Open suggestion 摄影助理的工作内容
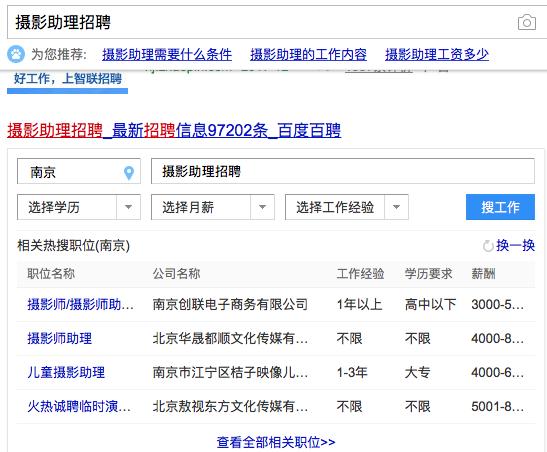The width and height of the screenshot is (547, 452). pyautogui.click(x=308, y=55)
